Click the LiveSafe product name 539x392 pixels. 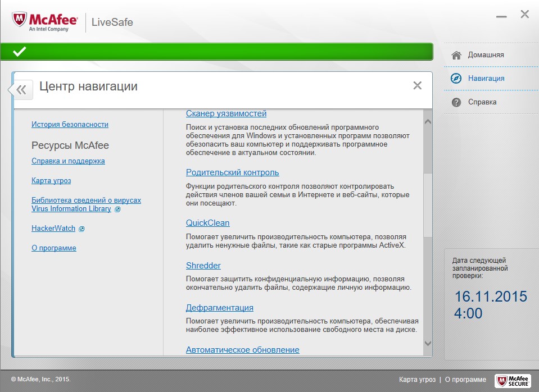pyautogui.click(x=112, y=22)
